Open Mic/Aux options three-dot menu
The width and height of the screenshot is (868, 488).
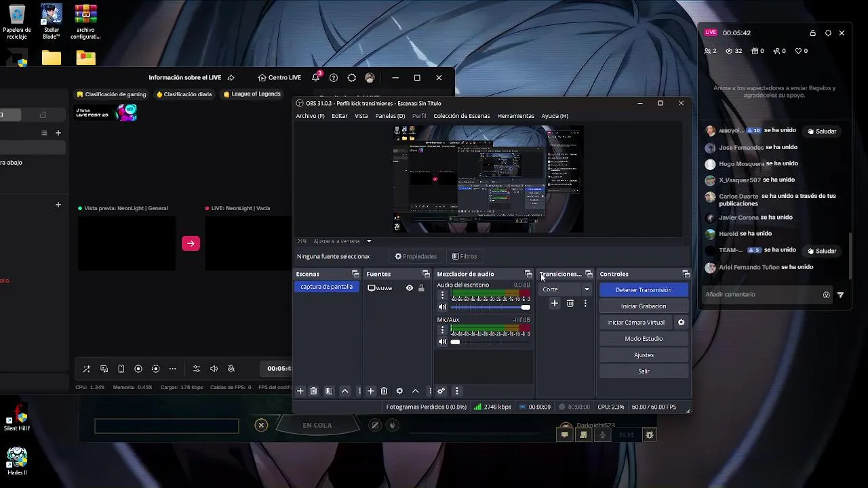(443, 330)
